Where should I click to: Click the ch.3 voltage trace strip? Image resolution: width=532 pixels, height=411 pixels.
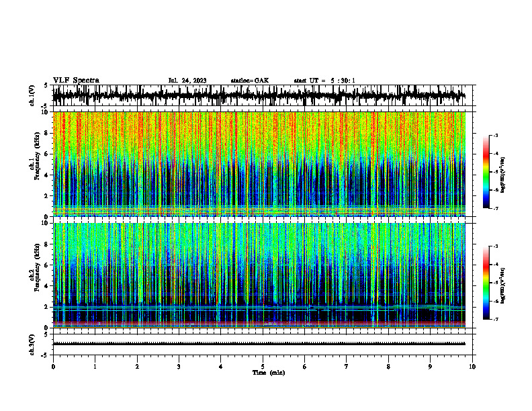point(259,344)
